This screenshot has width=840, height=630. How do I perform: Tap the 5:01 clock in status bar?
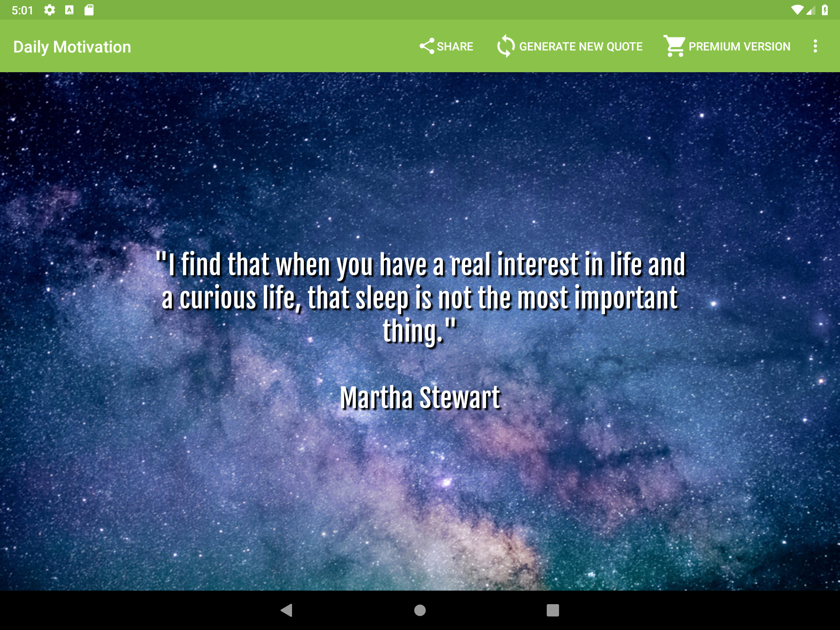tap(22, 10)
